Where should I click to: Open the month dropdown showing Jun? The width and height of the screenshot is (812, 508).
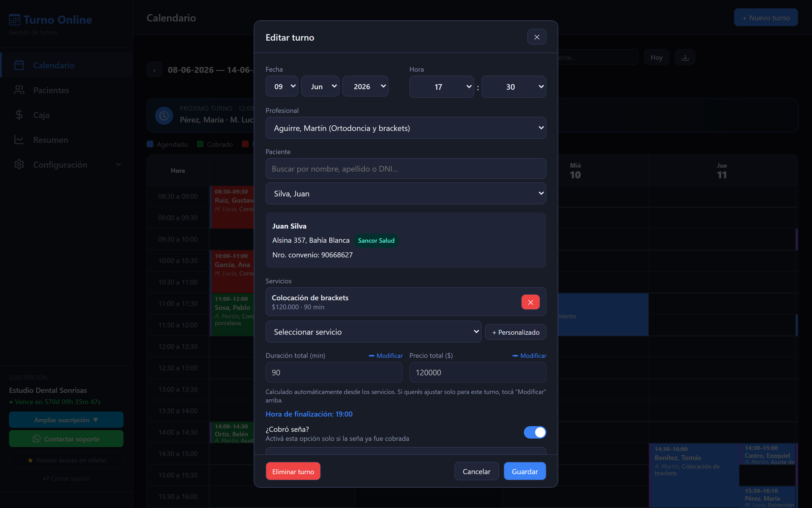[320, 86]
